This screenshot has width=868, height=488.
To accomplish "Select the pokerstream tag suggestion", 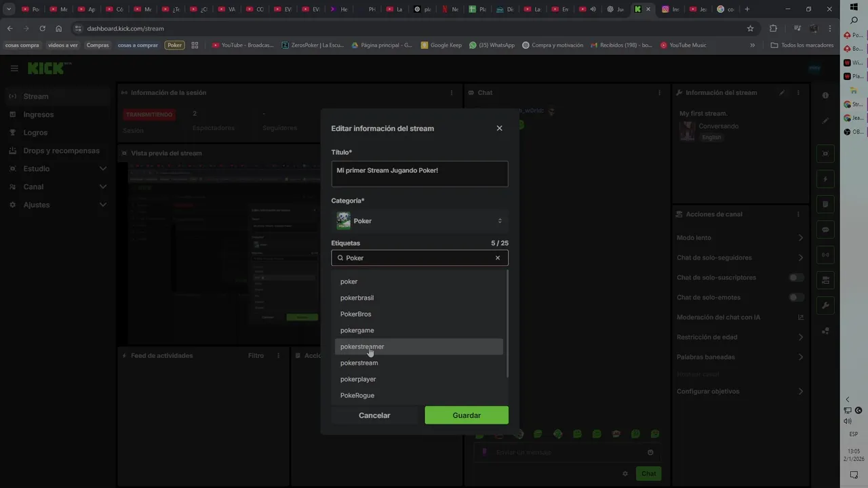I will pos(419,363).
